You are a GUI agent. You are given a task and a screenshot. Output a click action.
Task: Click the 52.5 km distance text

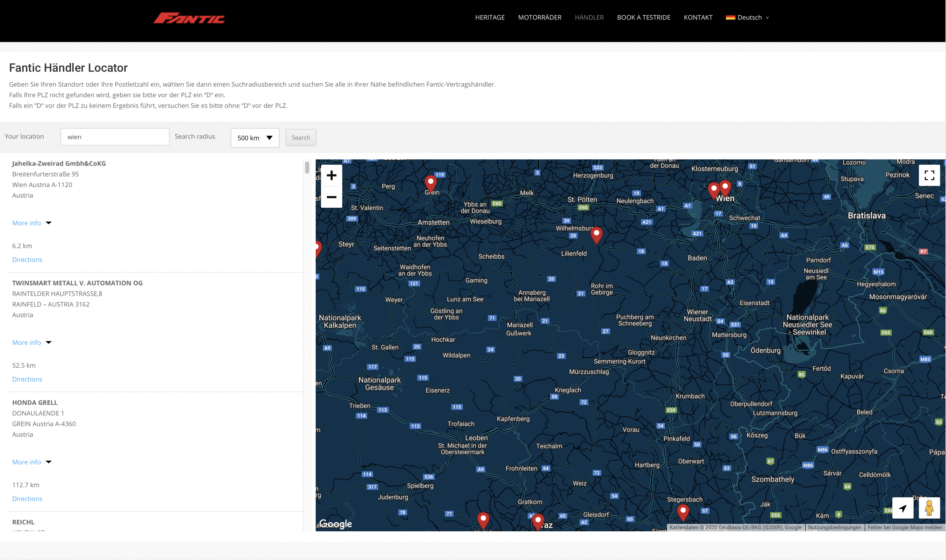tap(24, 366)
